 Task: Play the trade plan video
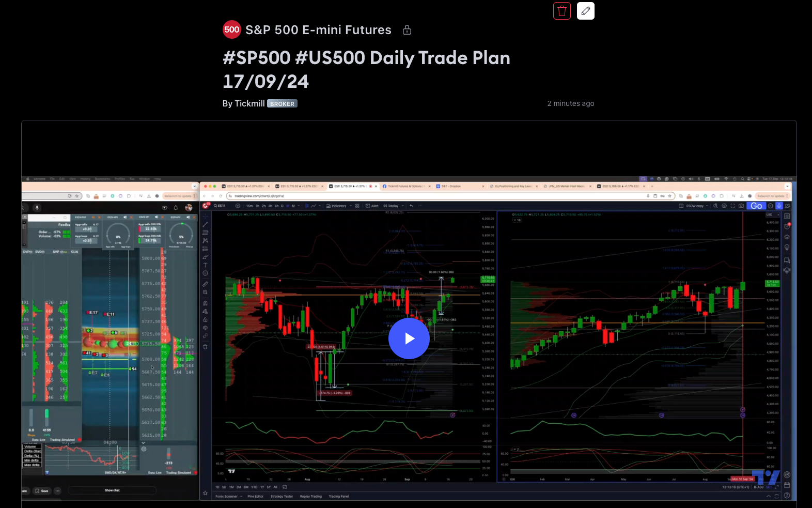(x=409, y=338)
